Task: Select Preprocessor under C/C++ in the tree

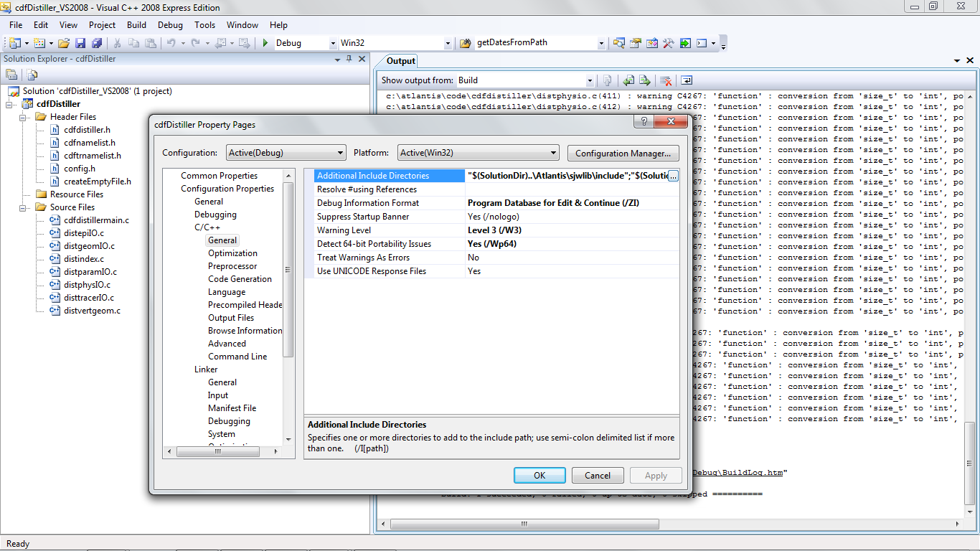Action: point(232,266)
